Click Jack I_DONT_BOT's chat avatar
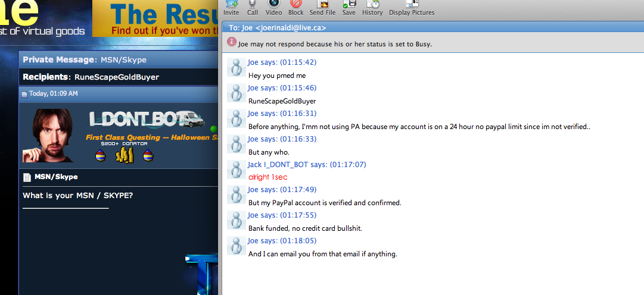 pos(236,170)
